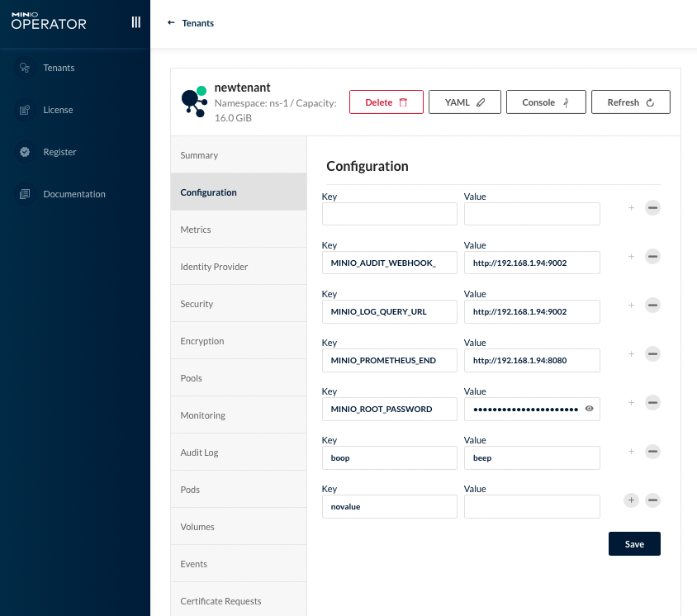Open Tenants in the left sidebar
Viewport: 697px width, 616px height.
(x=59, y=68)
